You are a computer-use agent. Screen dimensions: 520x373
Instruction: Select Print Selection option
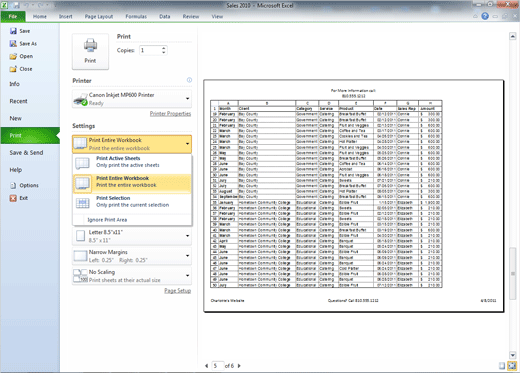click(132, 202)
